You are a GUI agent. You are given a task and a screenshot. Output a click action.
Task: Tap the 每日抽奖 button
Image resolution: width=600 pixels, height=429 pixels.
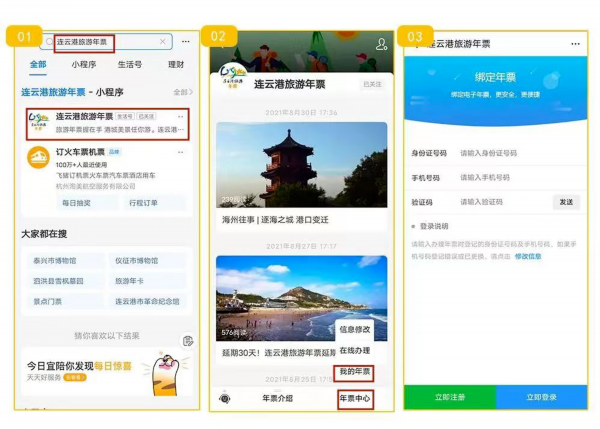click(87, 203)
